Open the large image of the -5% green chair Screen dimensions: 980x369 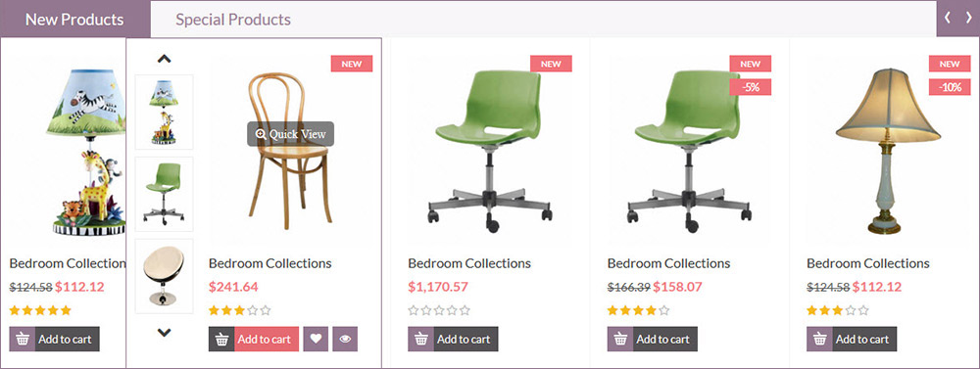point(687,150)
